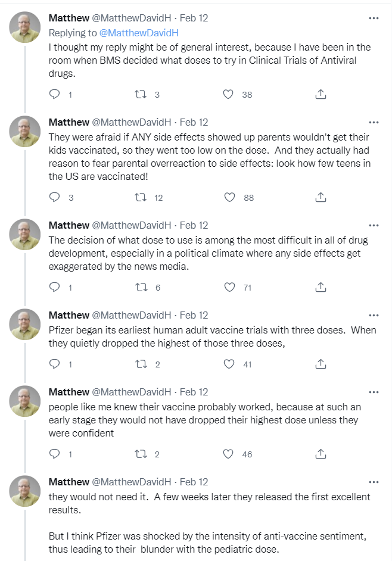Open Matthew's profile name on the first tweet
Image resolution: width=392 pixels, height=561 pixels.
tap(69, 18)
